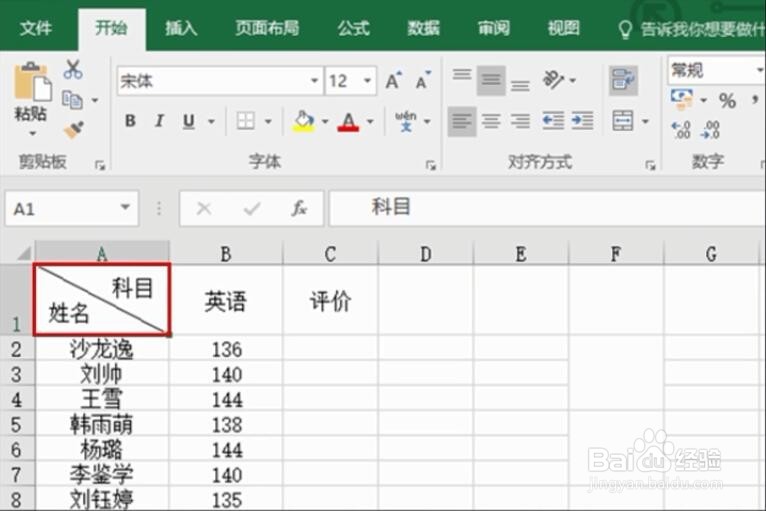
Task: Toggle wrap text button
Action: point(623,80)
